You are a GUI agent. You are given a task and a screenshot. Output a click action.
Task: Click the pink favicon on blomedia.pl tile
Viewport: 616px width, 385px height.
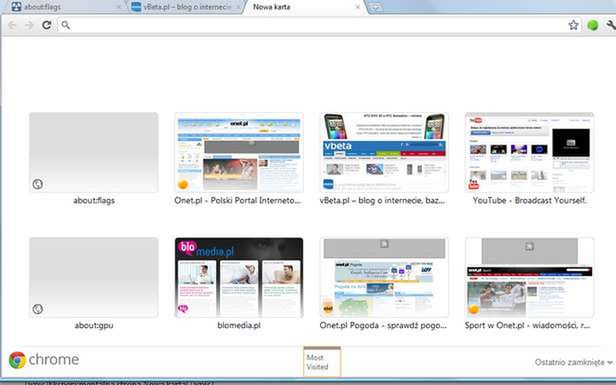point(183,309)
